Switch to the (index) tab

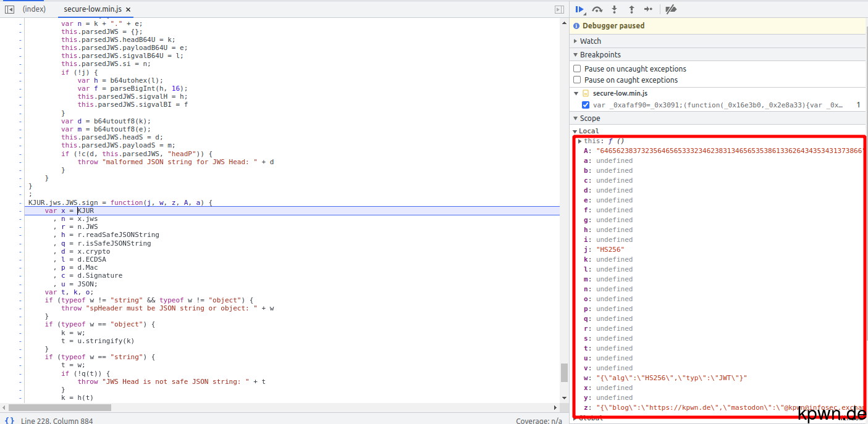[x=33, y=9]
